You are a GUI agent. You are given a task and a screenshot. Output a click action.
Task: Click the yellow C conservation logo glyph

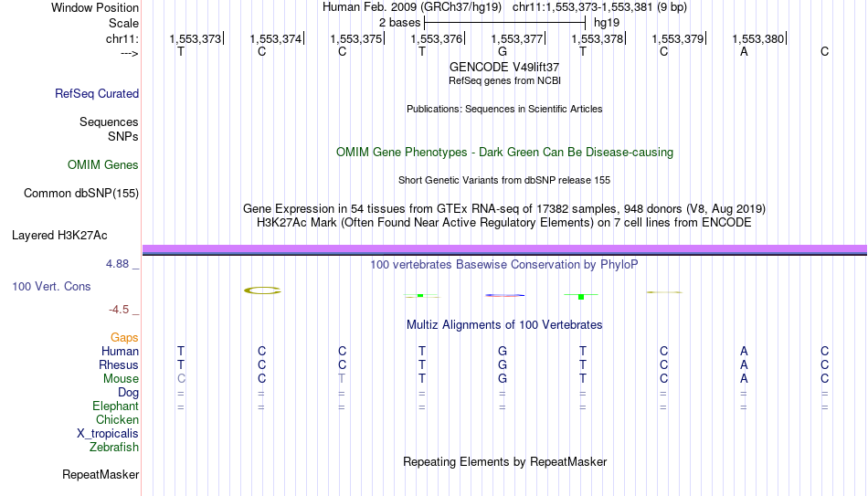click(x=262, y=290)
